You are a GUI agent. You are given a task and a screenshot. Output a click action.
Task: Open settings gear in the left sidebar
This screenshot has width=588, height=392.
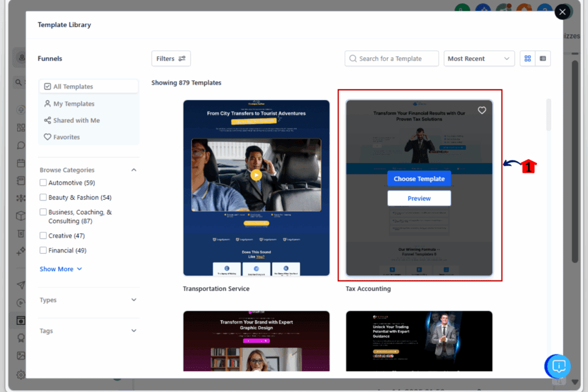21,374
